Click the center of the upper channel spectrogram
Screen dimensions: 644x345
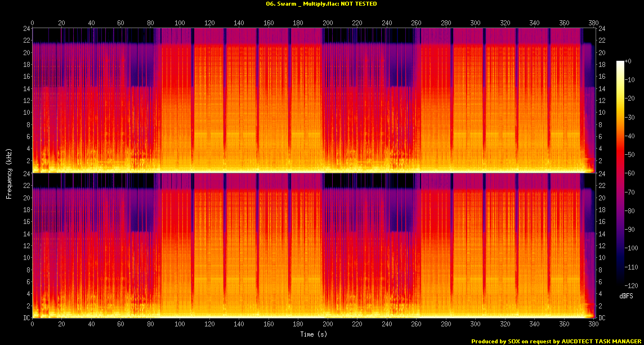click(x=314, y=100)
